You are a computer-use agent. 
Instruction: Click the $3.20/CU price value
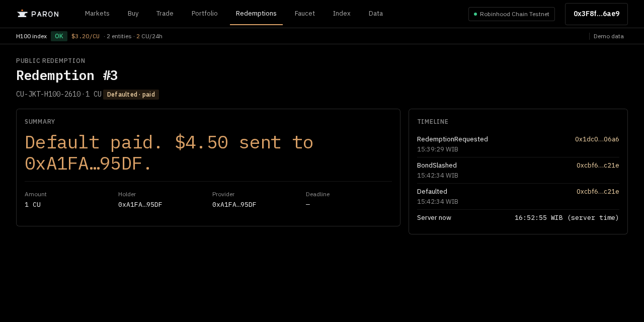pyautogui.click(x=86, y=36)
